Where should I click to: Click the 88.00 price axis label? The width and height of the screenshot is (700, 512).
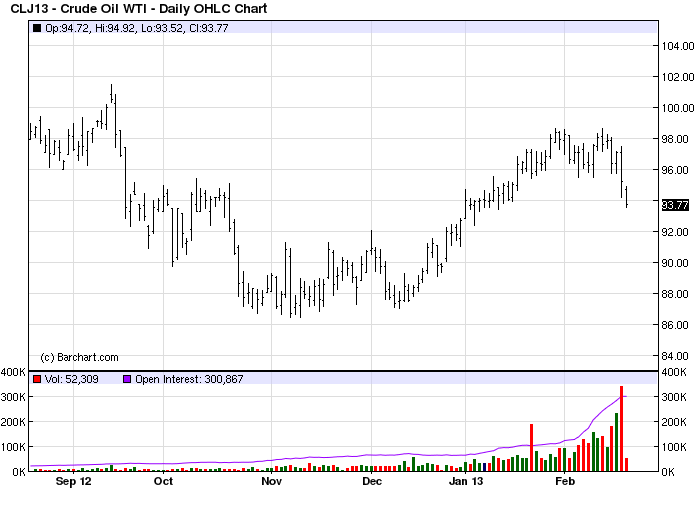pyautogui.click(x=675, y=294)
